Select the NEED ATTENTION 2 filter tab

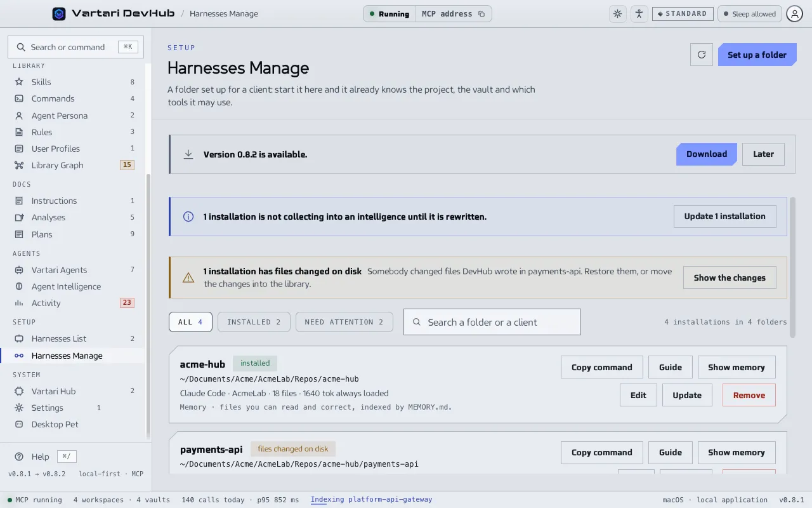(344, 322)
